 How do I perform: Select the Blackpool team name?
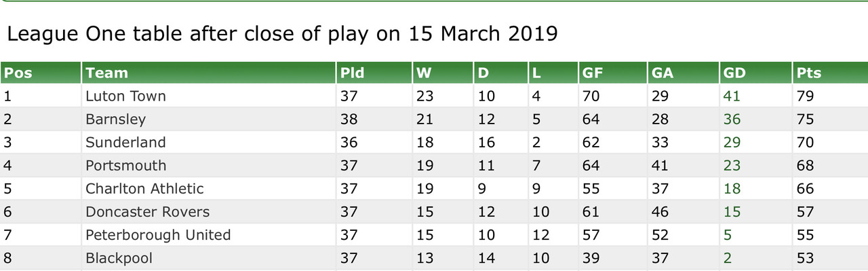pyautogui.click(x=119, y=258)
